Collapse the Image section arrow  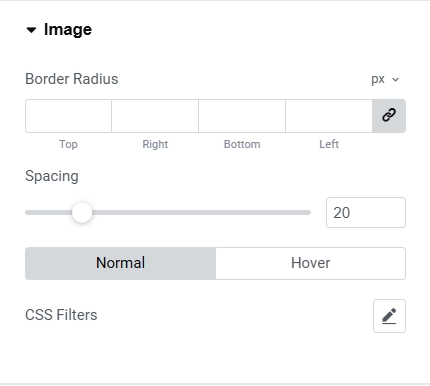(x=31, y=30)
